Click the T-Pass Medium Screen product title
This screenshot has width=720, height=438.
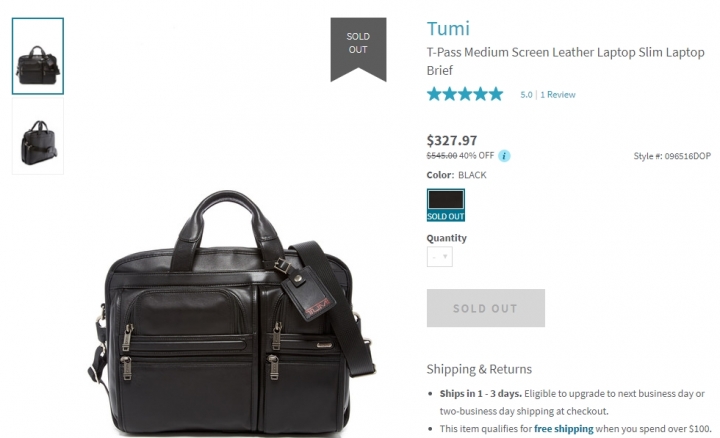[565, 61]
